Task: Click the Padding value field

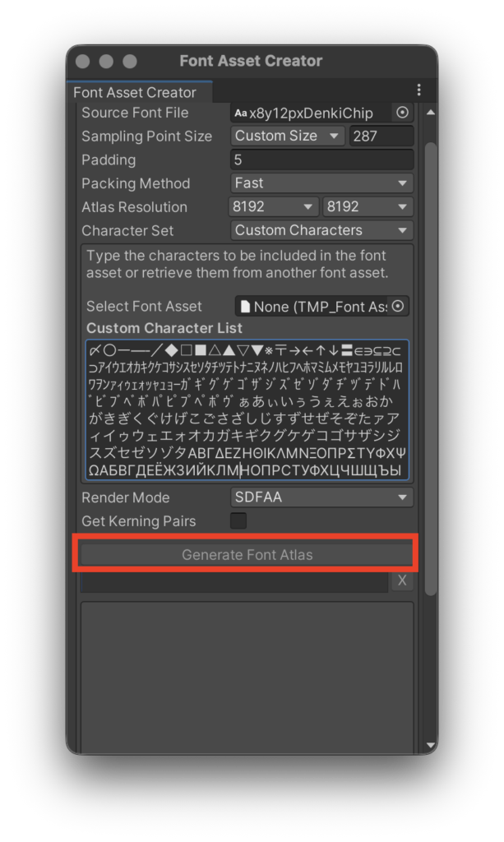Action: tap(321, 160)
